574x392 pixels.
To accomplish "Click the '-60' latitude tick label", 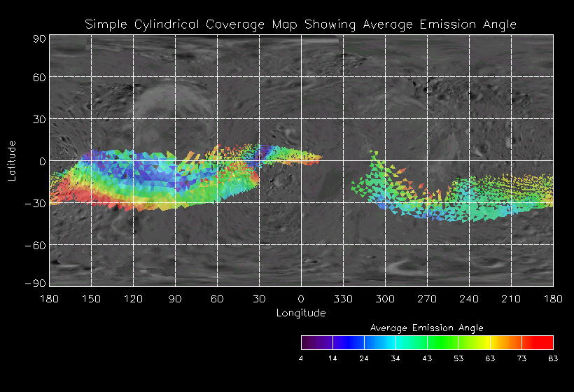I will [x=36, y=245].
